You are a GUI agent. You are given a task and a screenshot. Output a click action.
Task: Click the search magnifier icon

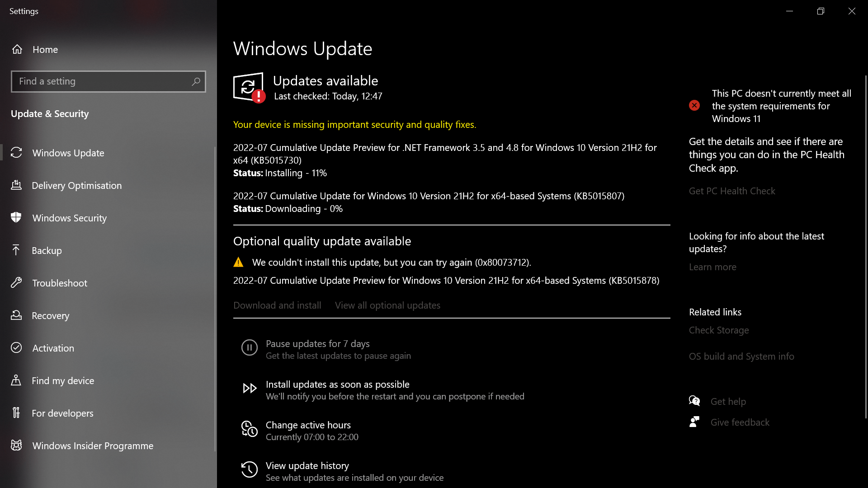(x=196, y=81)
